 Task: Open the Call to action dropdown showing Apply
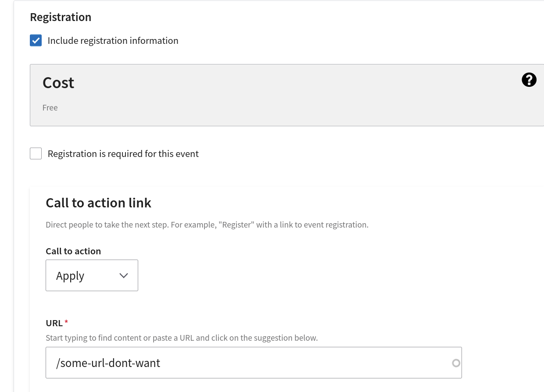point(92,275)
